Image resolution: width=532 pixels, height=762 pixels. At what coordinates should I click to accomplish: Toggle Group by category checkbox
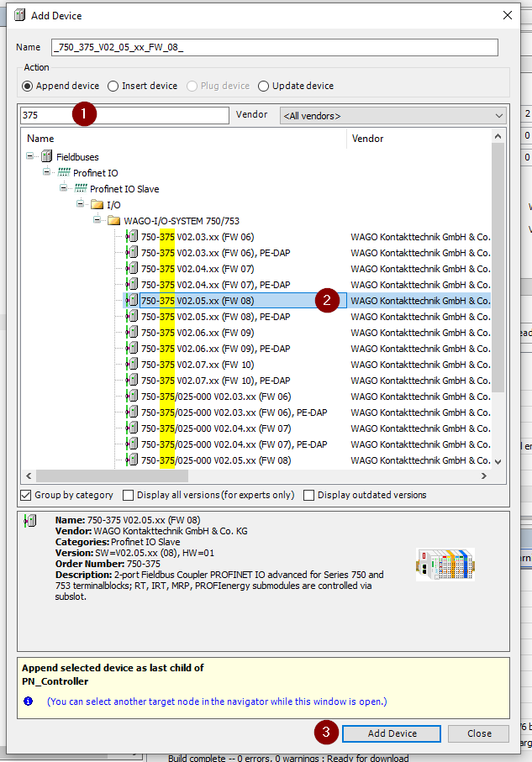pos(26,495)
